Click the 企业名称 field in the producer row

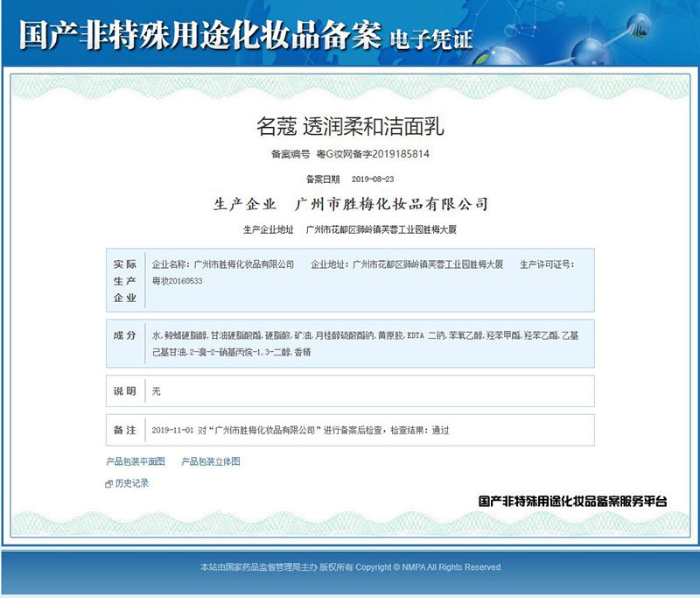(x=223, y=264)
